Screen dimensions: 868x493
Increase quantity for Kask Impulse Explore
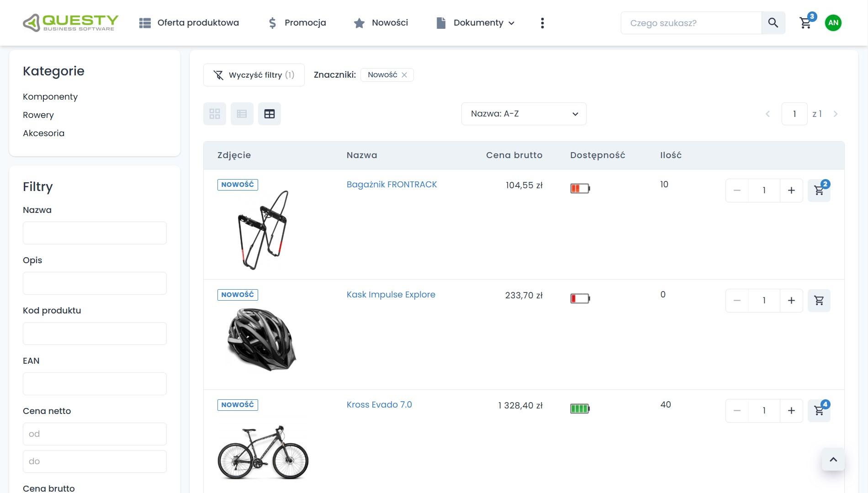point(791,301)
